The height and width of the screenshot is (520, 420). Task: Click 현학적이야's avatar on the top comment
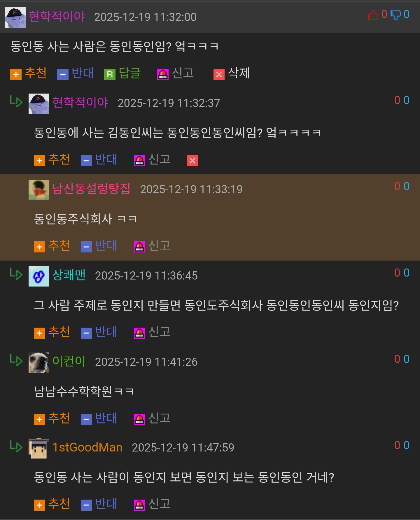point(15,17)
